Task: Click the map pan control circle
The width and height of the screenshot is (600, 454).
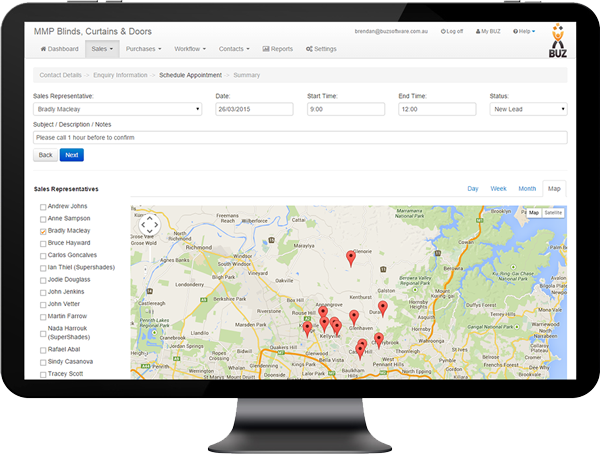Action: point(150,224)
